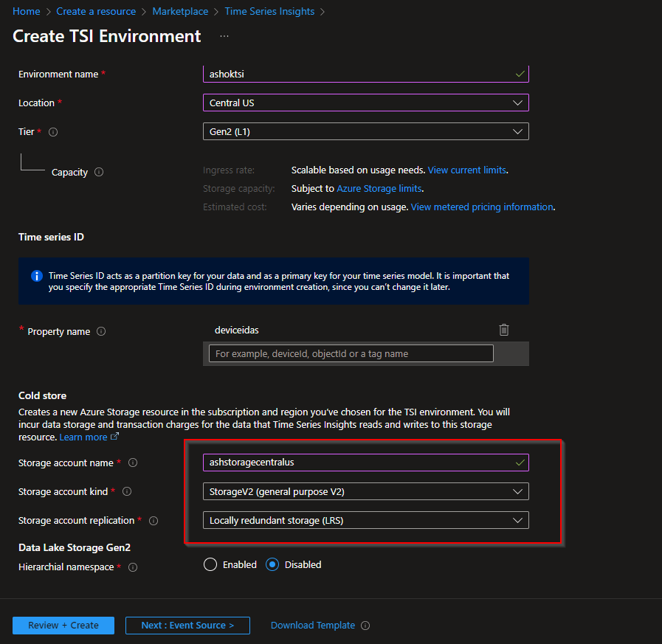Click the Cold store heading

pyautogui.click(x=42, y=396)
